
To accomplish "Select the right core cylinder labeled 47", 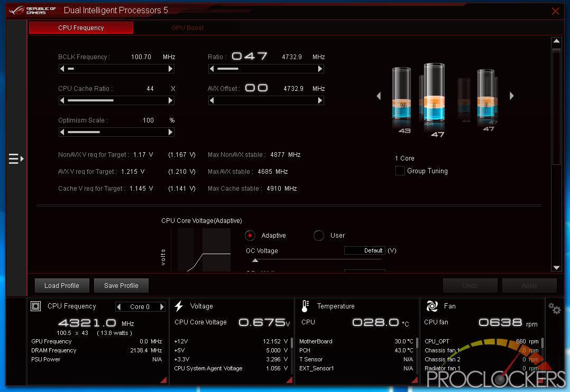I will click(x=485, y=94).
